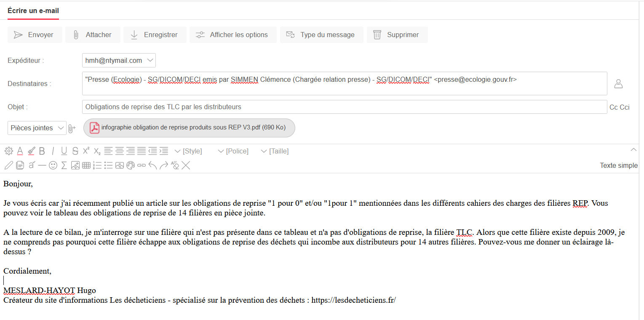This screenshot has height=320, width=644.
Task: Undo the last edit
Action: (152, 166)
